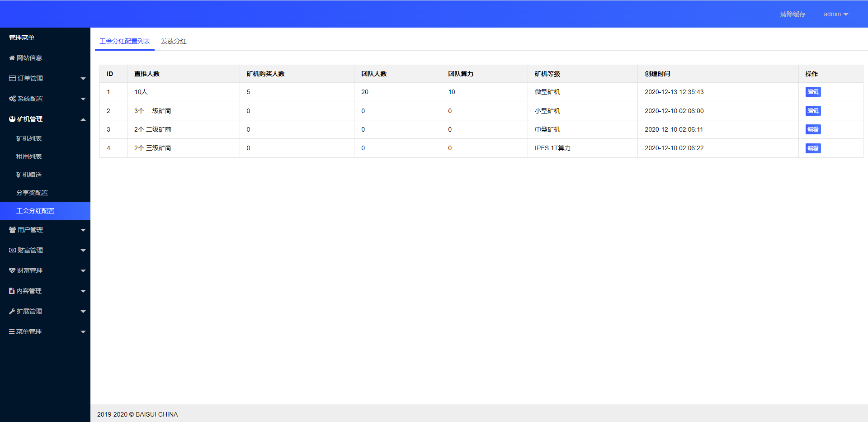The height and width of the screenshot is (422, 868).
Task: Select the 工会分红配置列表 tab
Action: click(124, 41)
